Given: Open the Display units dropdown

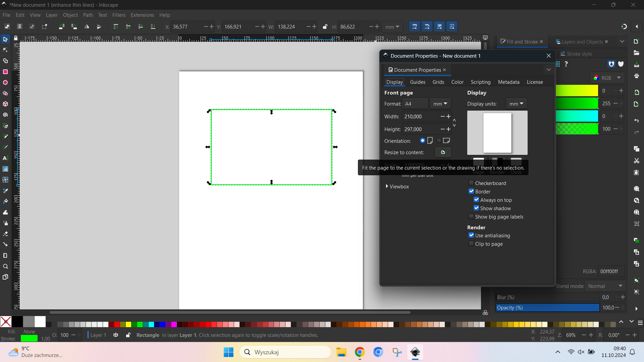Looking at the screenshot, I should click(516, 104).
